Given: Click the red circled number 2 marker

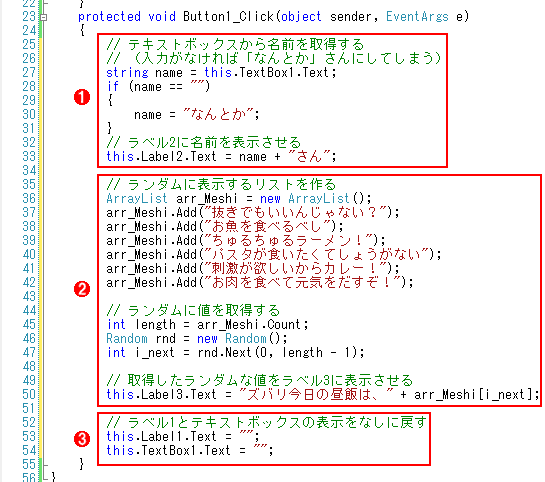Looking at the screenshot, I should [82, 289].
